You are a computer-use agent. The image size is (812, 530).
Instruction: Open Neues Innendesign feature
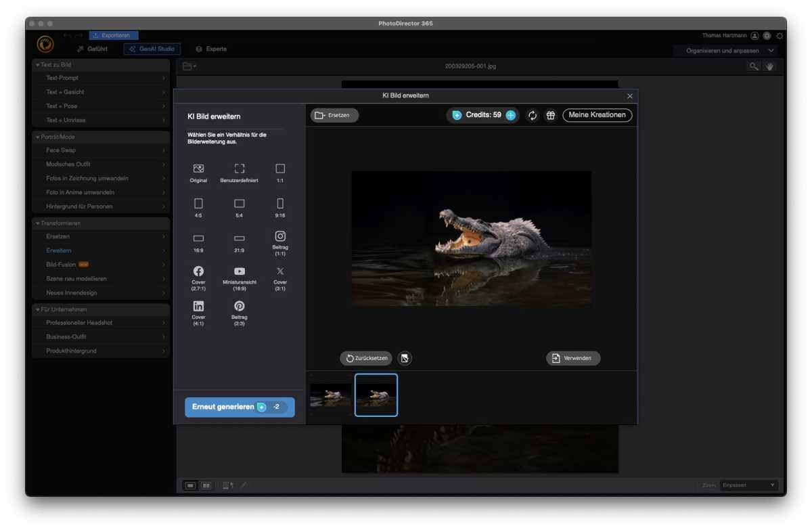(x=101, y=293)
